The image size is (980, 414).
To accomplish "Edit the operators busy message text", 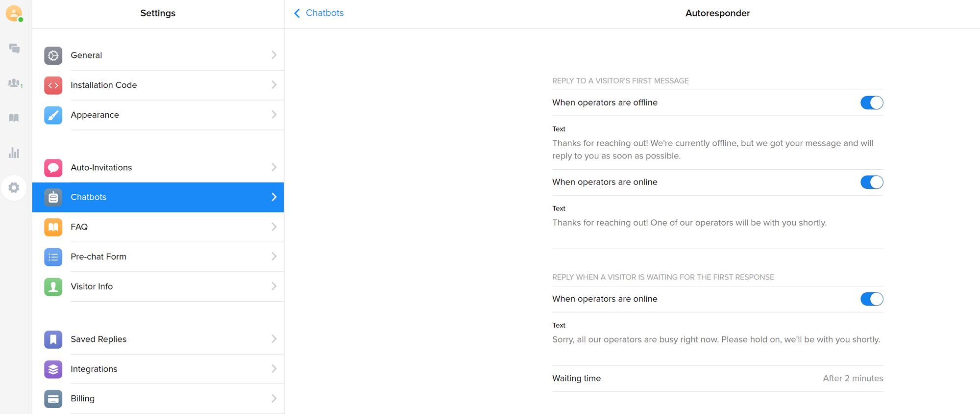I will tap(716, 339).
